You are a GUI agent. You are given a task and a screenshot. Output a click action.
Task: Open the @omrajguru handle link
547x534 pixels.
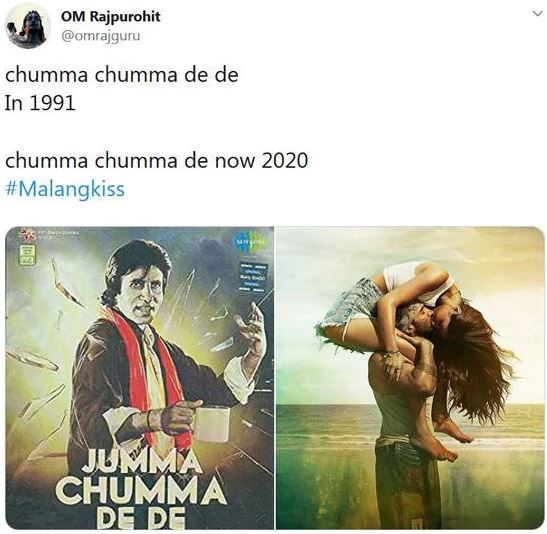(x=100, y=36)
